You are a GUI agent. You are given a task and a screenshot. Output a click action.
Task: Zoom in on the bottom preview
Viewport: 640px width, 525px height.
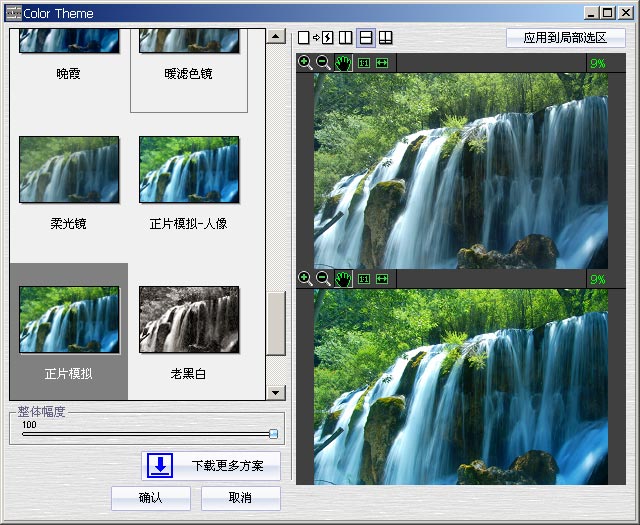pyautogui.click(x=305, y=279)
